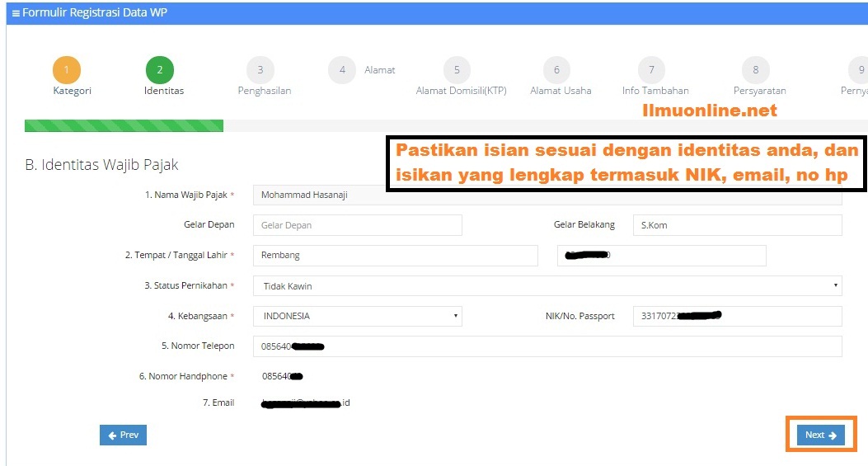This screenshot has height=466, width=868.
Task: Go to step 4 Alamat circle
Action: tap(342, 70)
